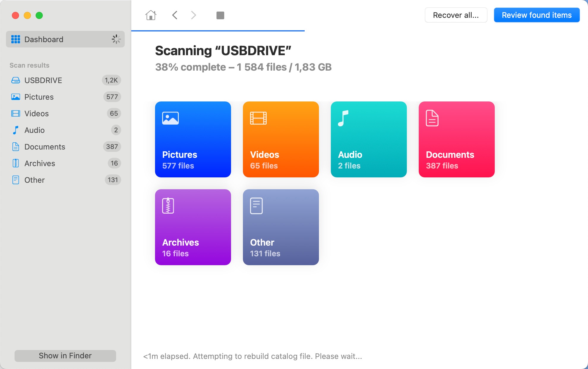Open the Documents 387 files card

[x=457, y=139]
